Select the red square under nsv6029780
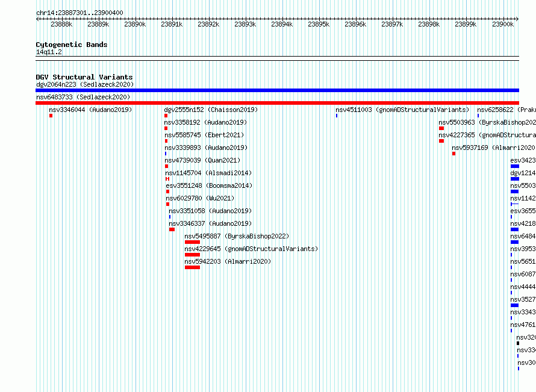This screenshot has height=392, width=536. coord(167,204)
